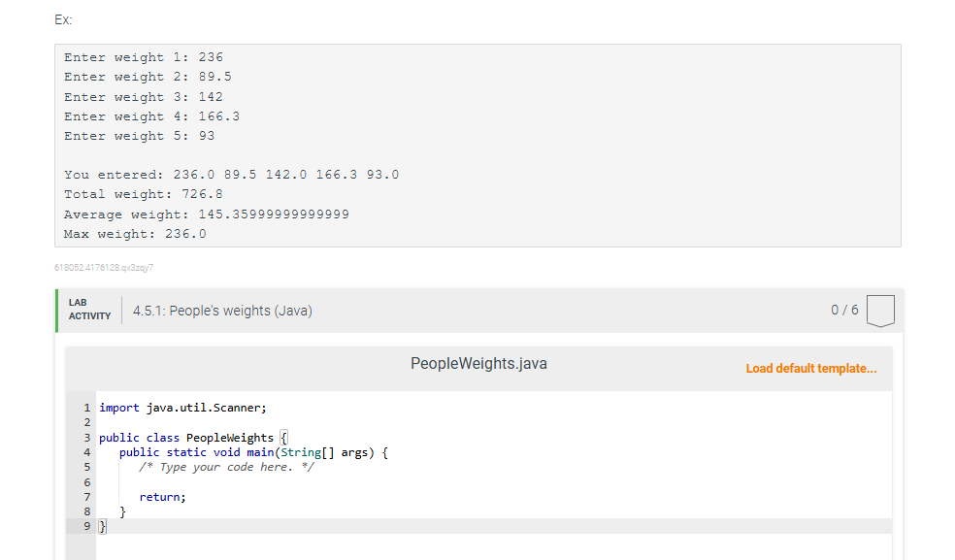
Task: Click line number 2 in the gutter
Action: click(87, 422)
